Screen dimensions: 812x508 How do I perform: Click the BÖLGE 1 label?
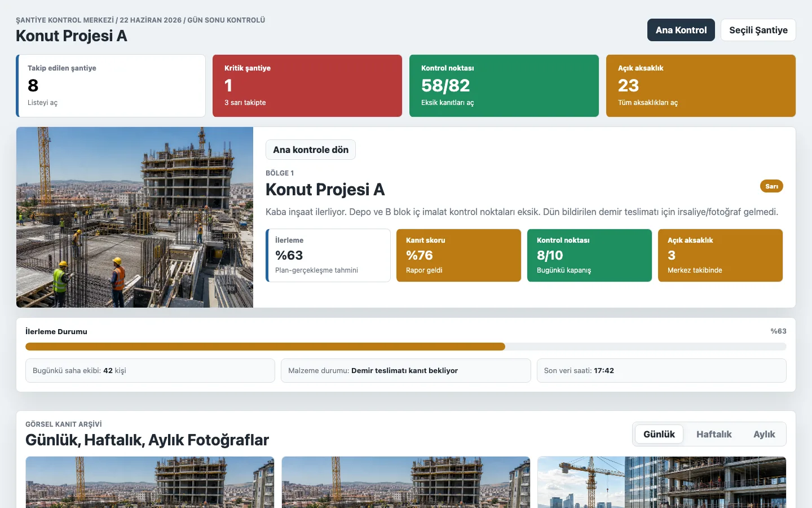point(280,173)
